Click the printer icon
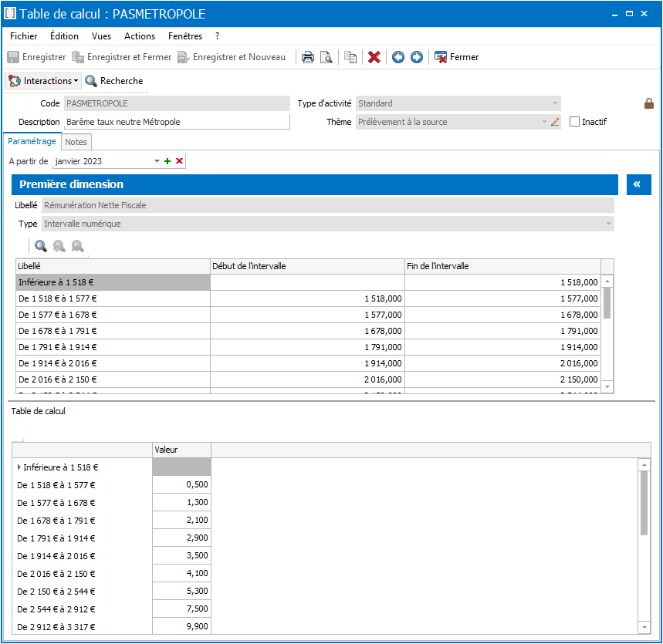The image size is (663, 644). (308, 57)
